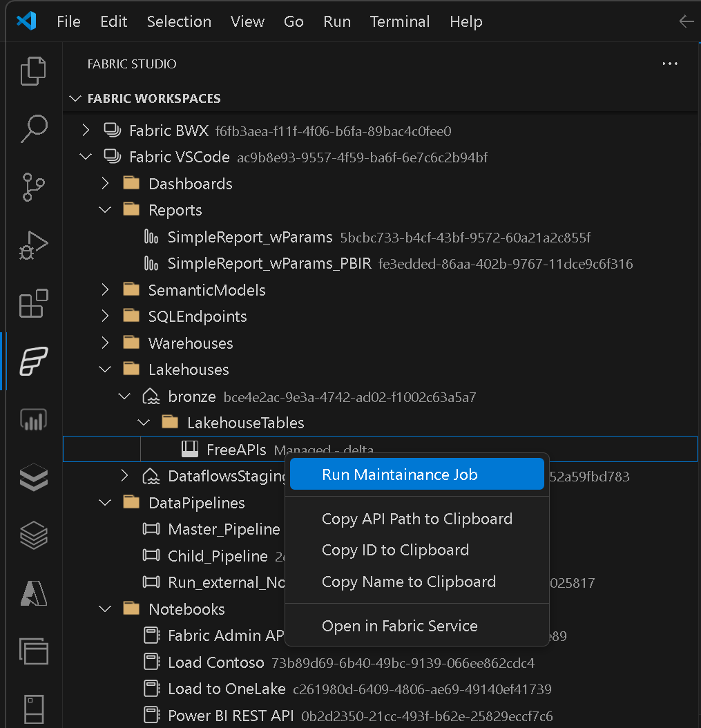The height and width of the screenshot is (728, 701).
Task: Open Run and Debug view icon
Action: [x=33, y=245]
